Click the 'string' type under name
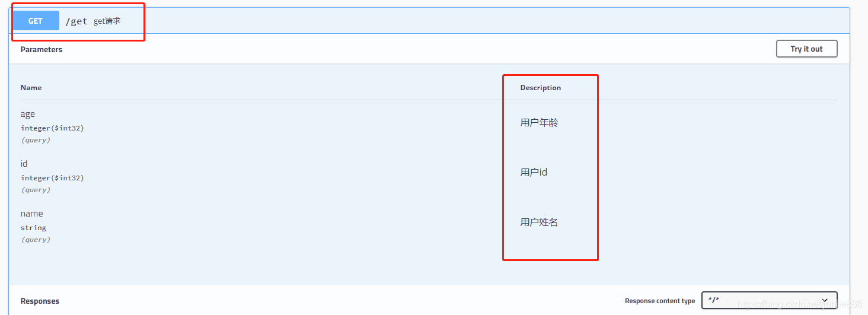The image size is (868, 315). point(33,228)
